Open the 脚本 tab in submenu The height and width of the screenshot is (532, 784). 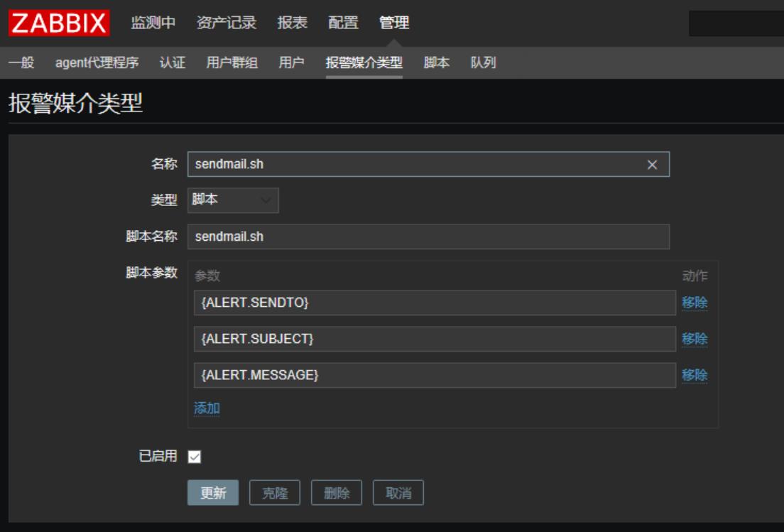[x=437, y=63]
